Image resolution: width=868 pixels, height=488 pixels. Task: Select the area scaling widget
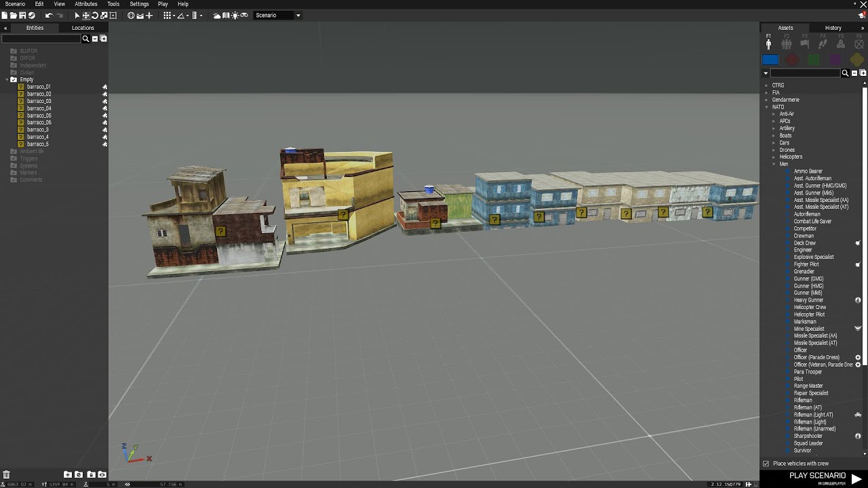point(113,15)
